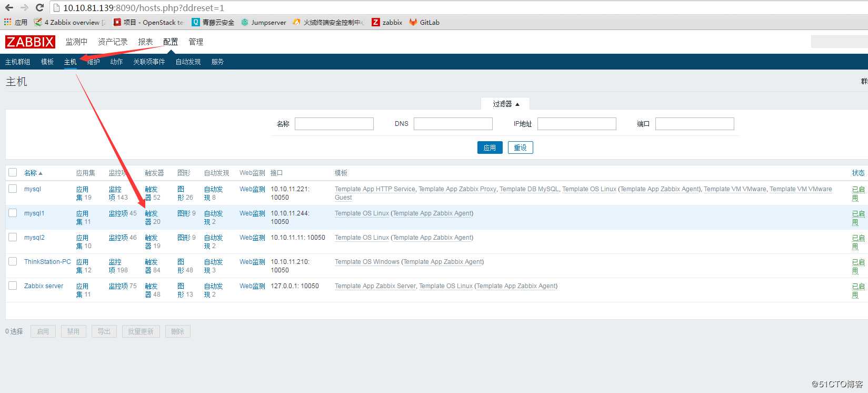The height and width of the screenshot is (393, 868).
Task: Check the Zabbix server row checkbox
Action: tap(13, 286)
